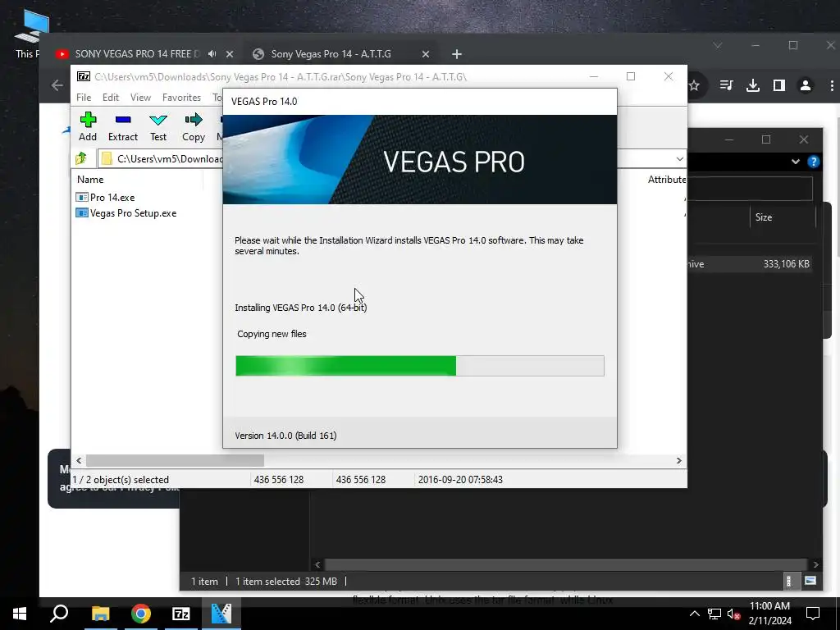Select the 333,106 KB archive row
This screenshot has width=840, height=630.
coord(750,263)
